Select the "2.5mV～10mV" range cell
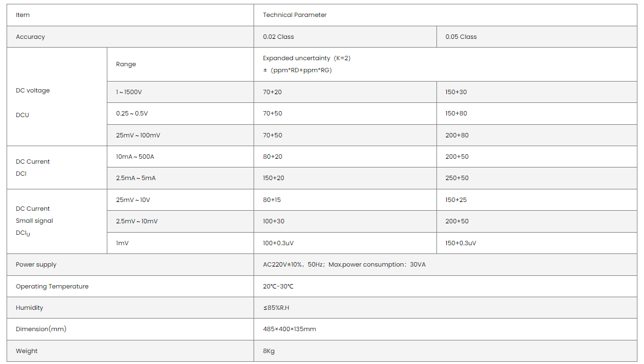 (x=137, y=221)
